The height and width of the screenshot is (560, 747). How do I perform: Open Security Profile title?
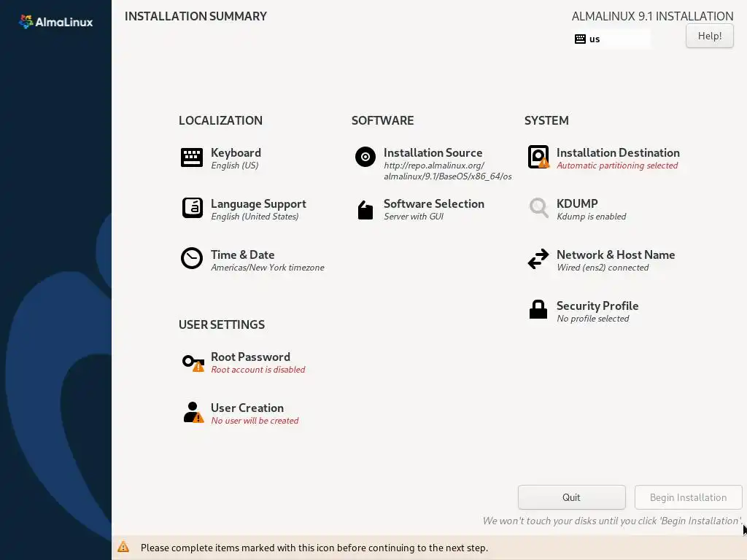pos(597,306)
